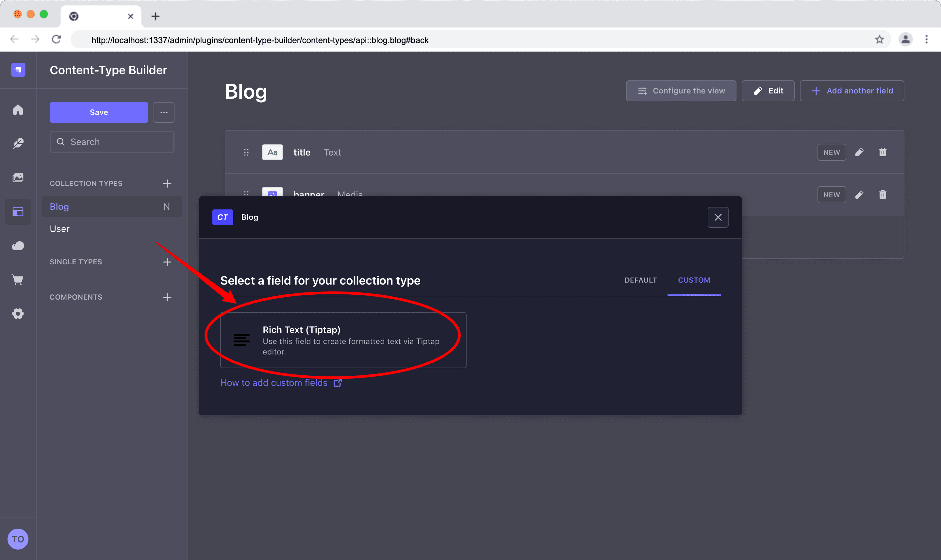Open Settings gear icon
Viewport: 941px width, 560px height.
pos(18,314)
